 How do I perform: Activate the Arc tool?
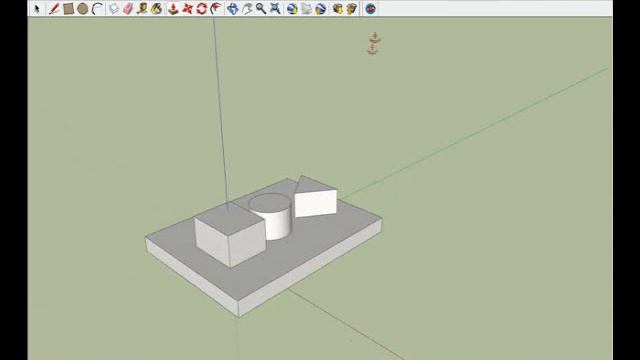97,9
